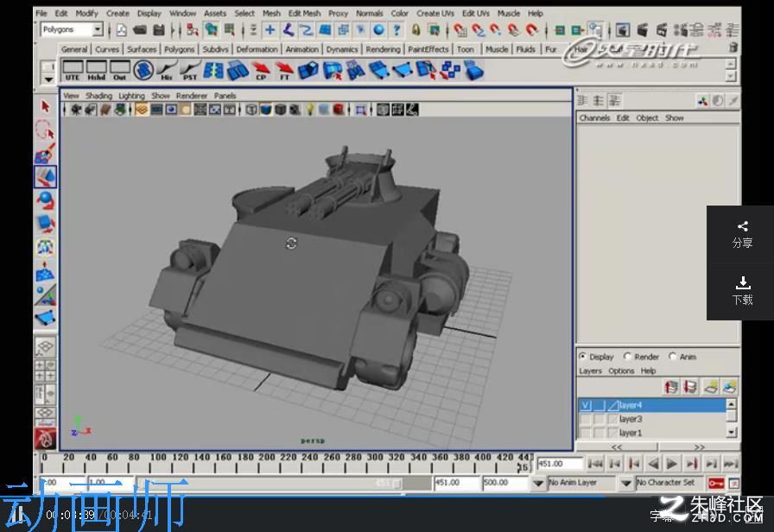This screenshot has height=532, width=774.
Task: Choose the Paint Selection tool
Action: click(46, 154)
